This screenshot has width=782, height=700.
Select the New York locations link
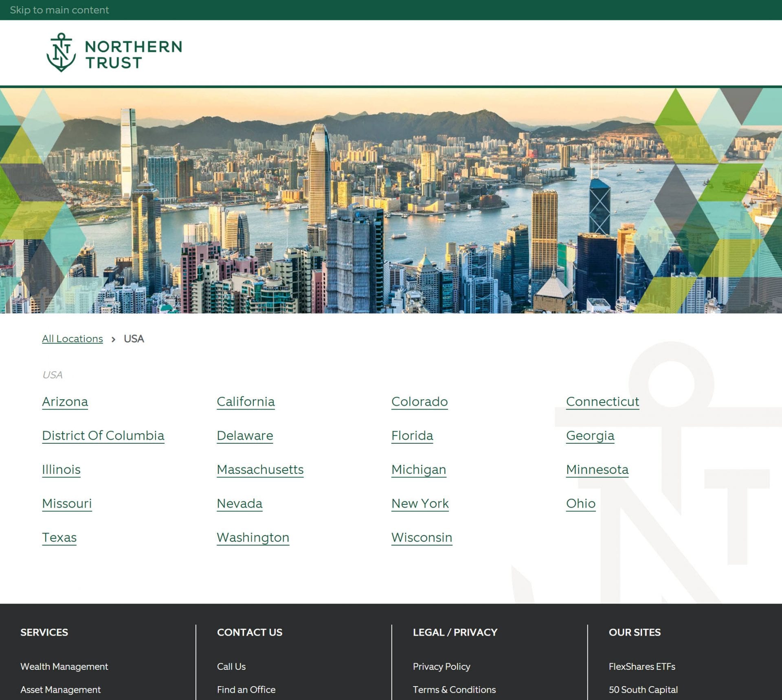coord(420,504)
